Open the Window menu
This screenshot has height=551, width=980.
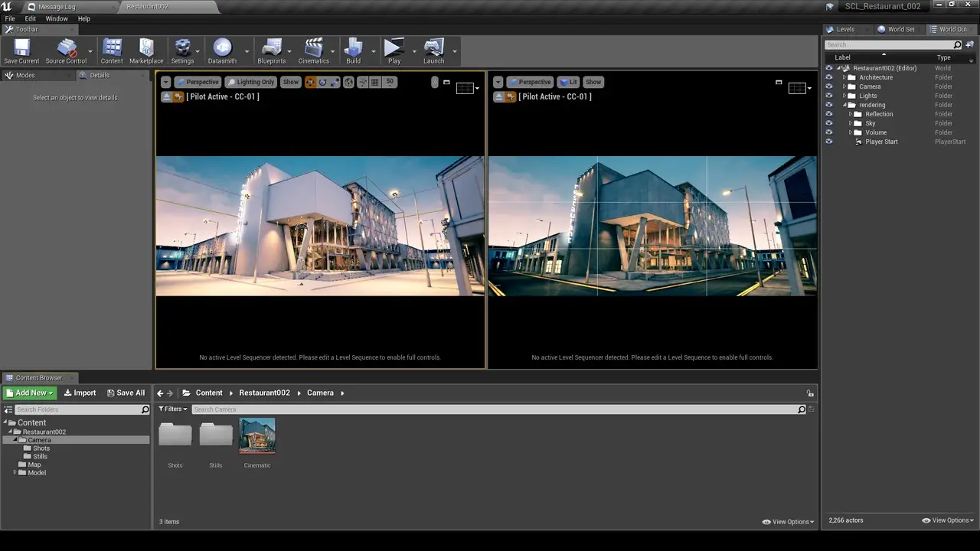pos(57,18)
